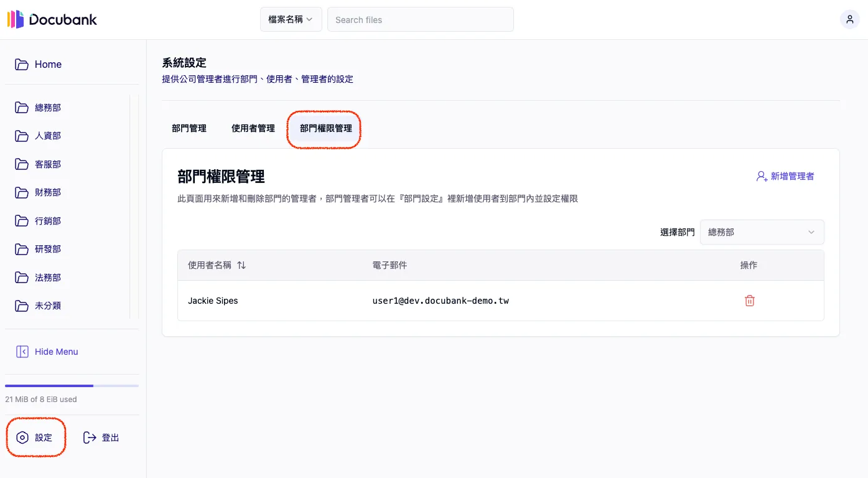
Task: Click the 登出 logout icon
Action: pos(89,437)
